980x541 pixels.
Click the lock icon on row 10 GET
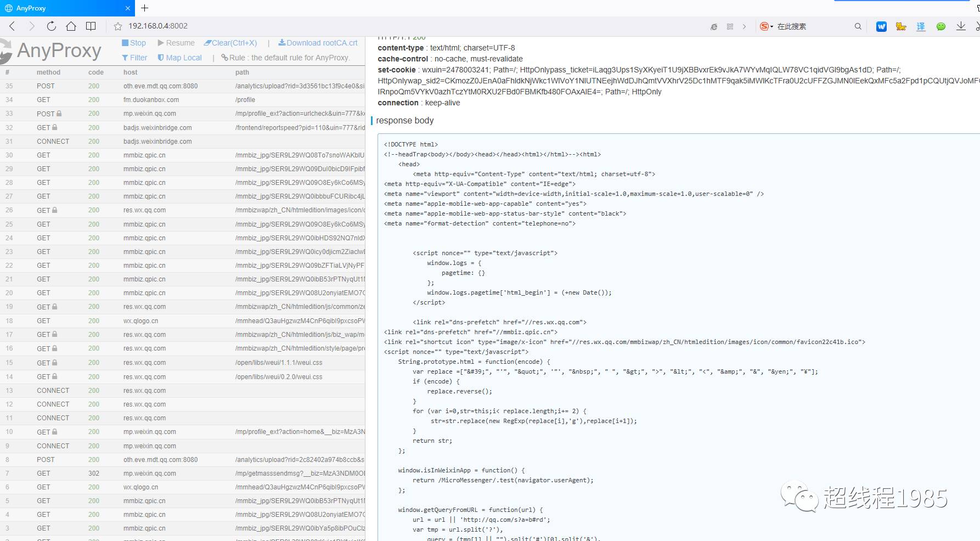pyautogui.click(x=55, y=432)
